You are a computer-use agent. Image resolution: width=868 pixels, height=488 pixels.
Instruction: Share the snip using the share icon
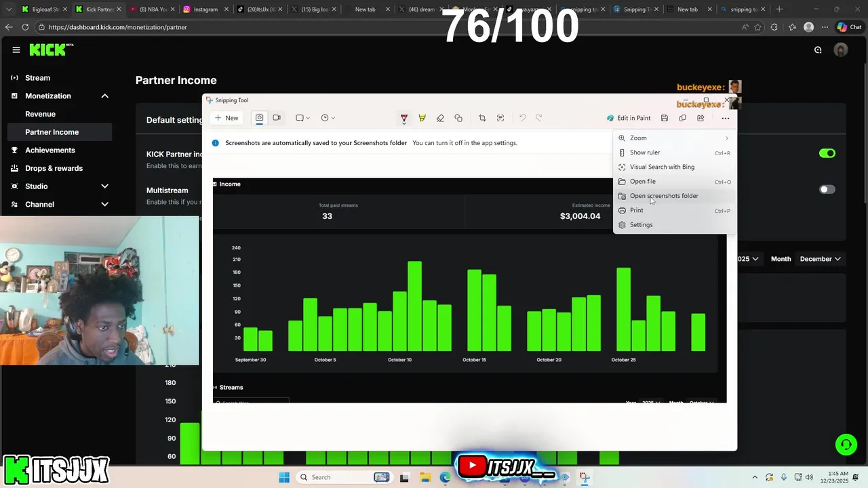(x=701, y=118)
